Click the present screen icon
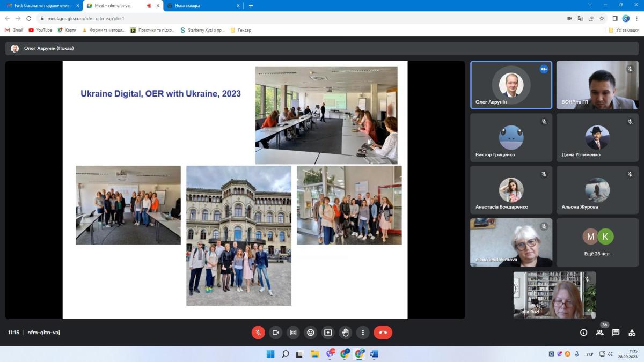 point(328,333)
